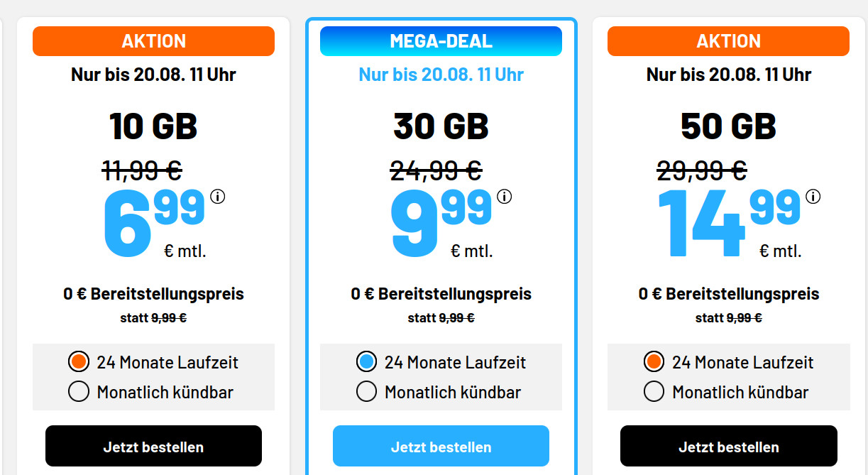868x475 pixels.
Task: Order the 30 GB plan via Jetzt bestellen
Action: tap(441, 446)
